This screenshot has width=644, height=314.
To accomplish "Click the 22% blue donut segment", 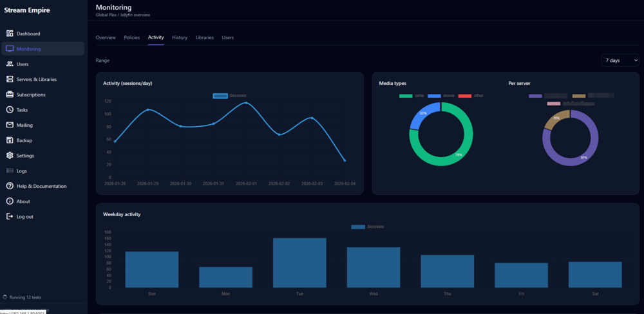I will click(x=421, y=114).
